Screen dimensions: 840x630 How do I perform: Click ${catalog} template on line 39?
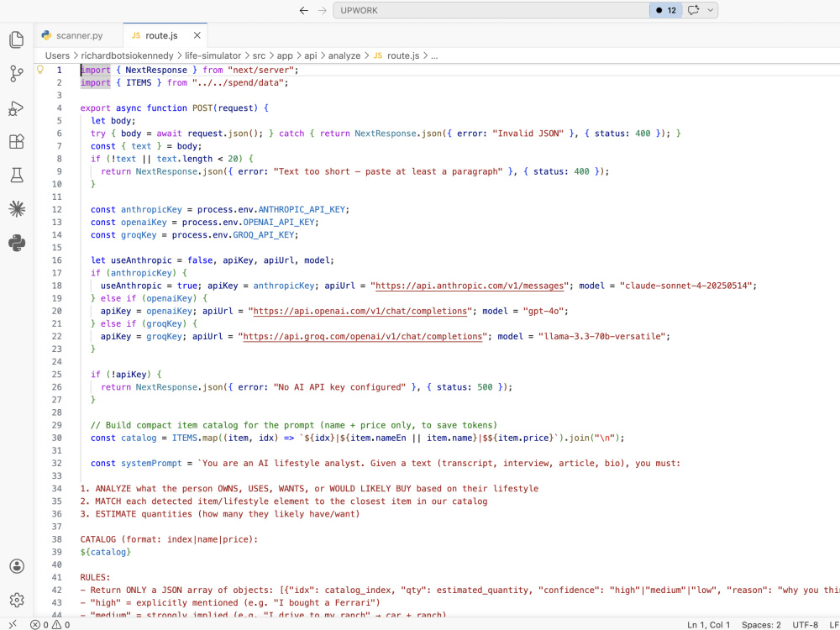106,552
